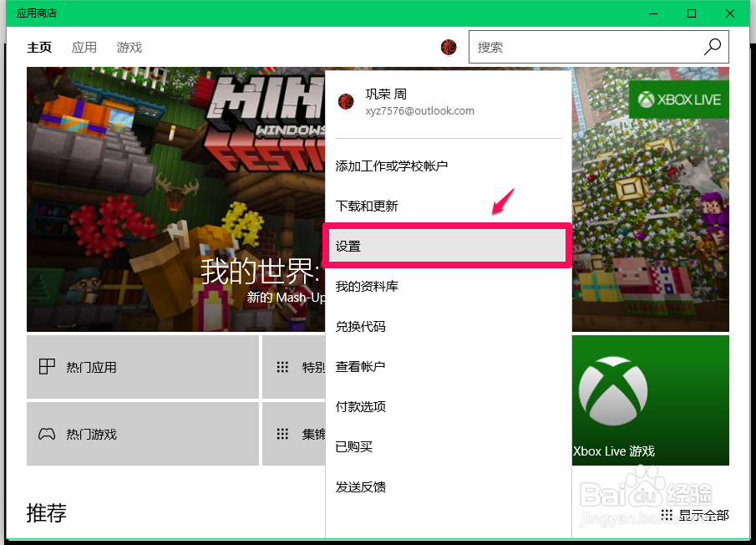Image resolution: width=756 pixels, height=545 pixels.
Task: Open the Minecraft banner image
Action: click(176, 199)
